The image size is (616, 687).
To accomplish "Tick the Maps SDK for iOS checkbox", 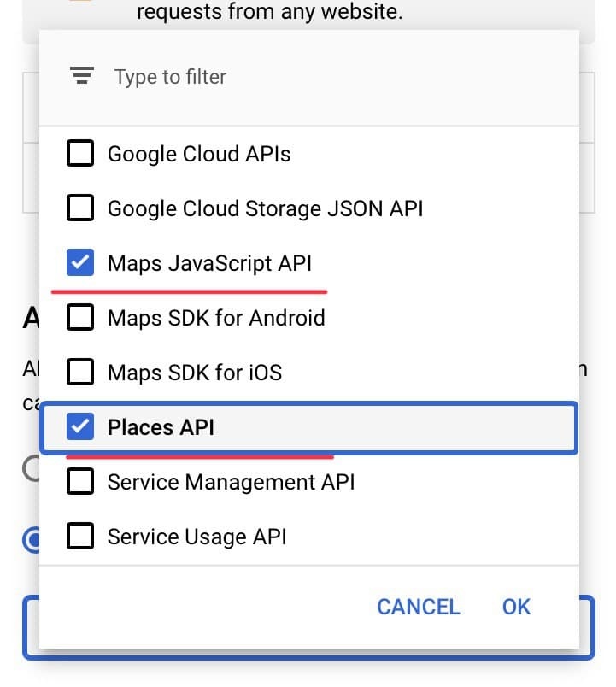I will point(80,372).
